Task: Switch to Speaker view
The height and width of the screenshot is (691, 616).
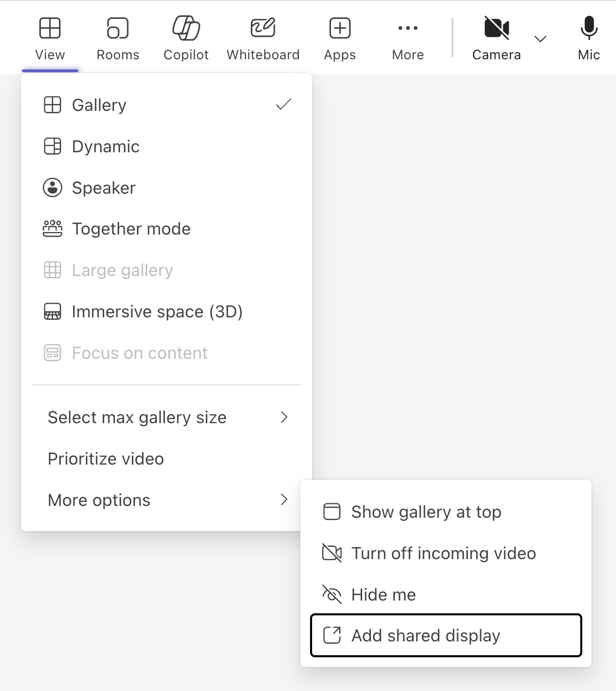Action: 103,188
